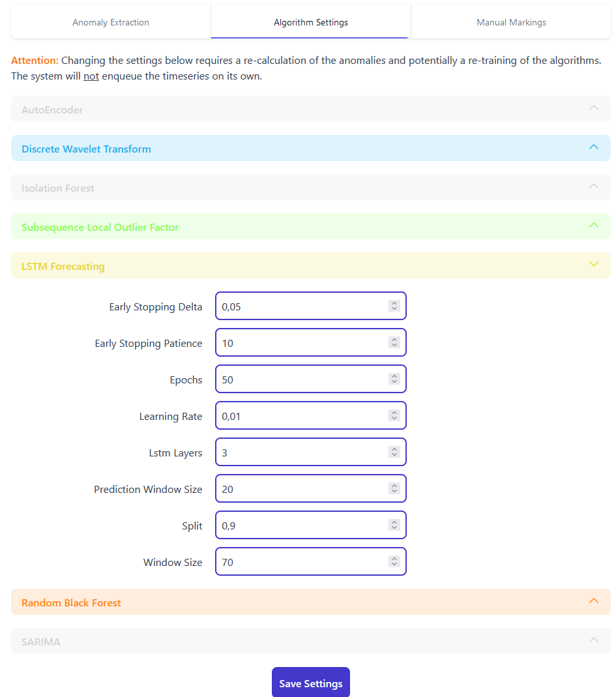Click the Random Black Forest header title

[72, 602]
